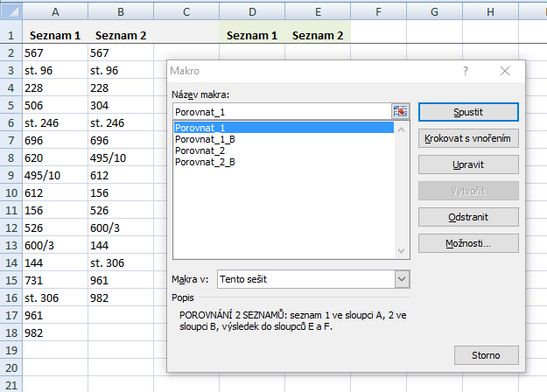Click the Upravit button
This screenshot has width=547, height=392.
click(468, 164)
